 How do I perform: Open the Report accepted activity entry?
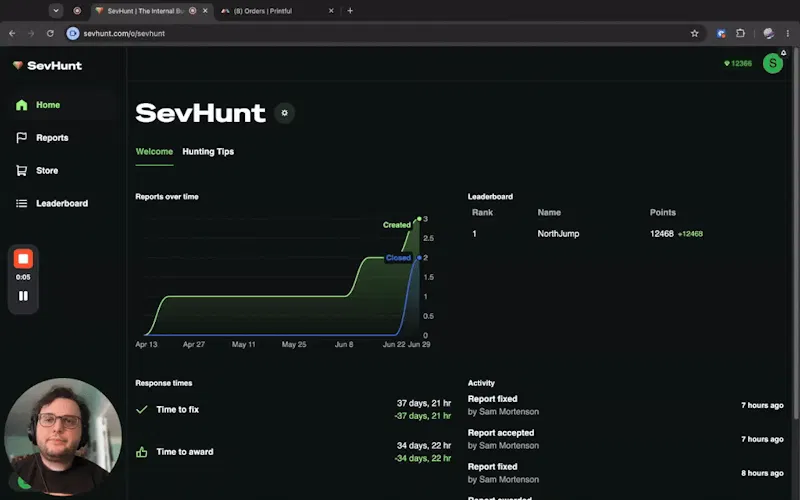(626, 439)
